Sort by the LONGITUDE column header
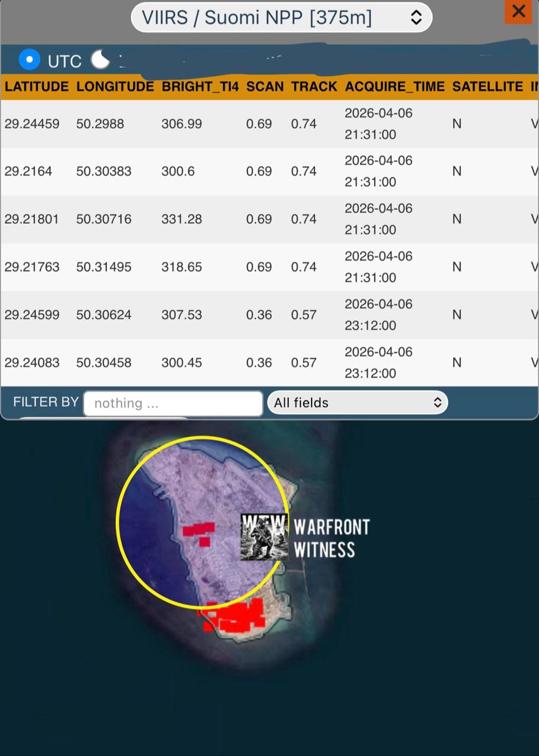 115,87
